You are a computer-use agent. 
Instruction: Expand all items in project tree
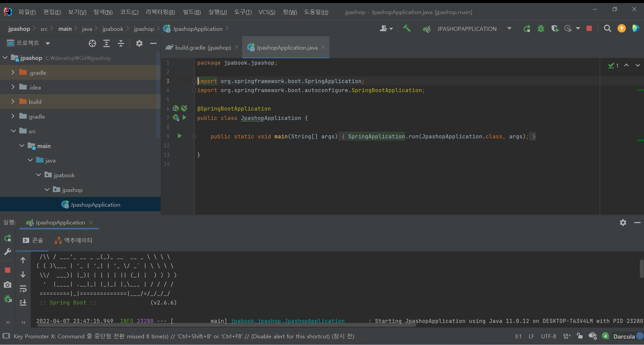(x=106, y=43)
